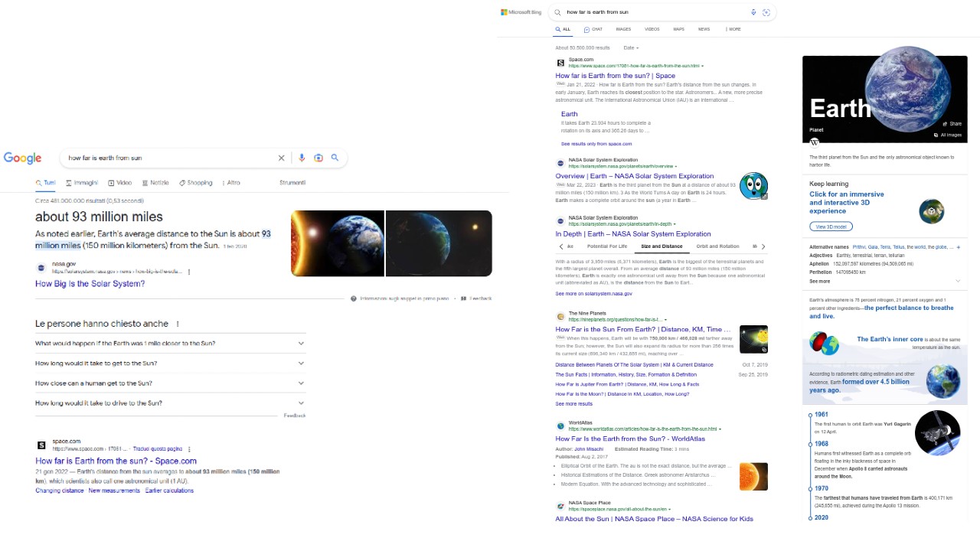Open Bing visual search camera icon
980x551 pixels.
pos(766,12)
